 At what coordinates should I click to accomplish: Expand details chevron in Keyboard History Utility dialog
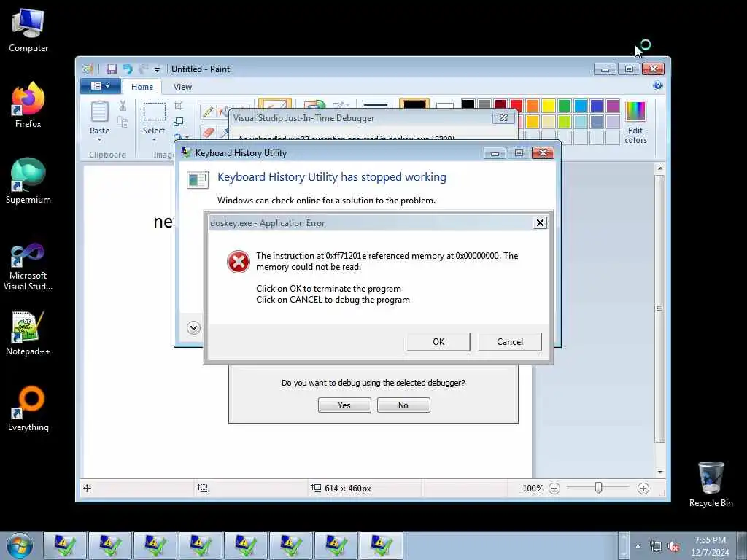pyautogui.click(x=193, y=327)
